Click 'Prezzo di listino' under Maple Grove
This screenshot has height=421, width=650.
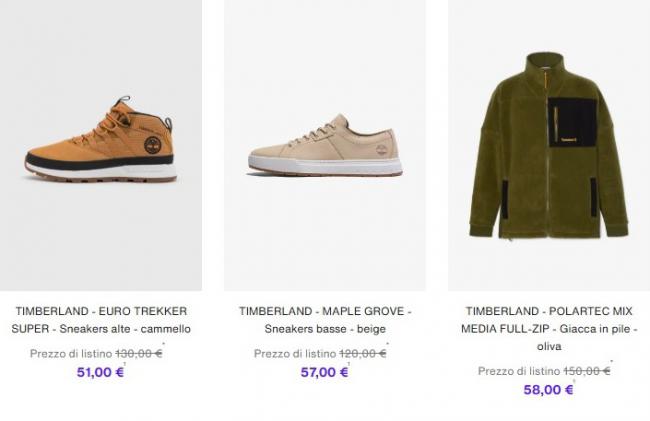[294, 353]
